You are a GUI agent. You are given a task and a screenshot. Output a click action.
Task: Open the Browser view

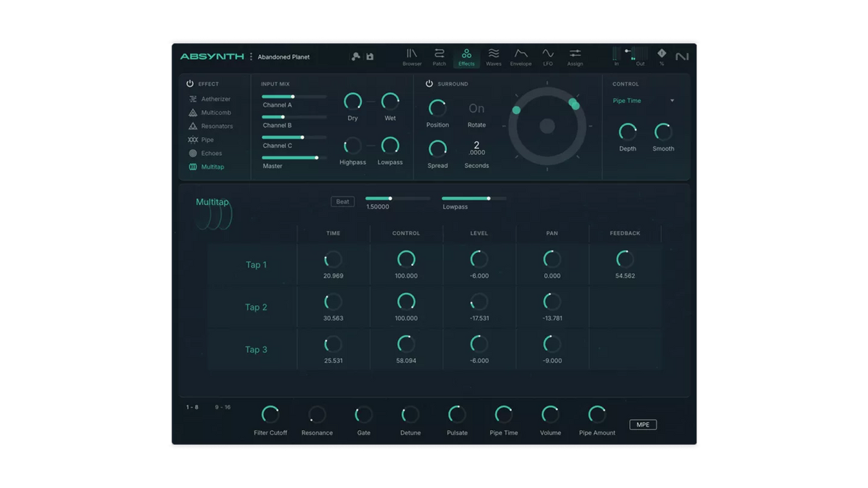412,56
